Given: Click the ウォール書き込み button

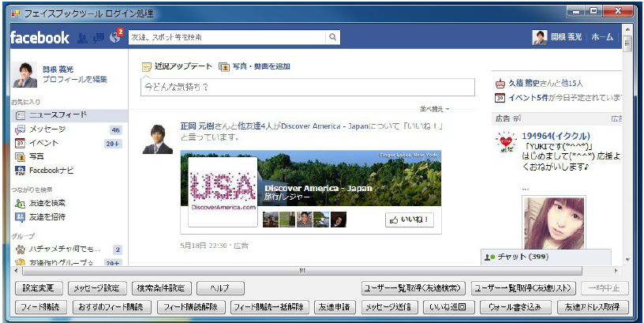Looking at the screenshot, I should click(515, 307).
